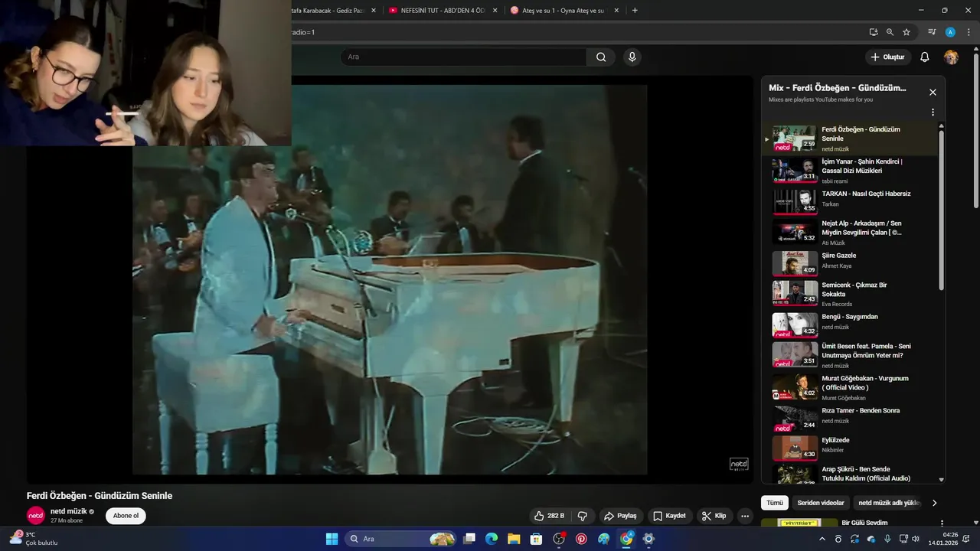Open YouTube notifications bell
Screen dimensions: 980x551
coord(924,57)
